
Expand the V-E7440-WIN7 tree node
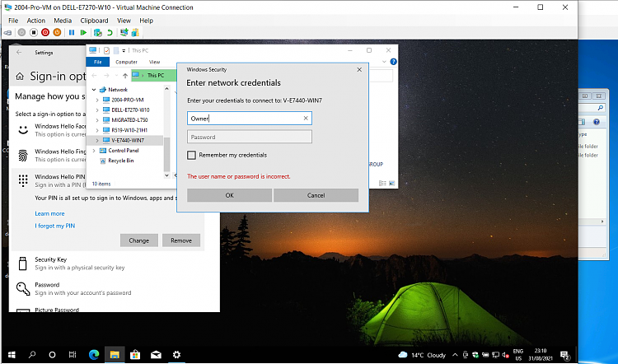point(97,140)
